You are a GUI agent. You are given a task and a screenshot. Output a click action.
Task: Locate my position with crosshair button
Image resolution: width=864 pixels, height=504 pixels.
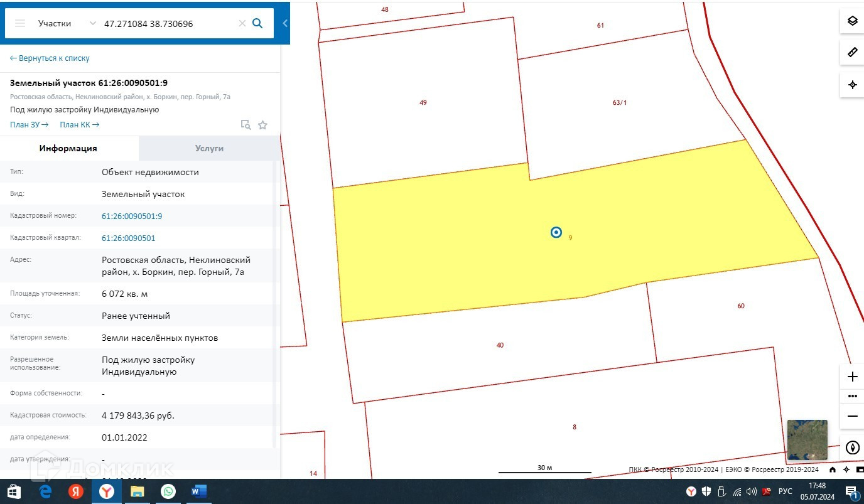[x=852, y=85]
